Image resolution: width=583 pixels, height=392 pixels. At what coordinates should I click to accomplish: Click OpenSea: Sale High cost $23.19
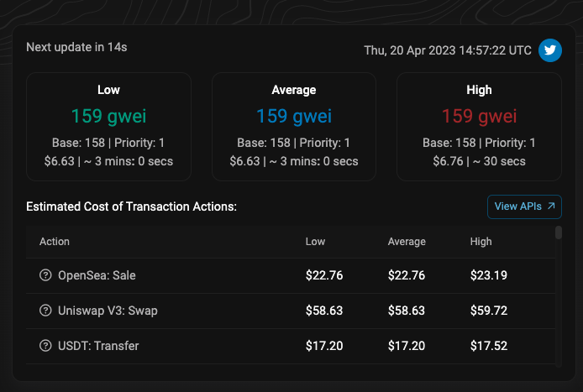[489, 275]
